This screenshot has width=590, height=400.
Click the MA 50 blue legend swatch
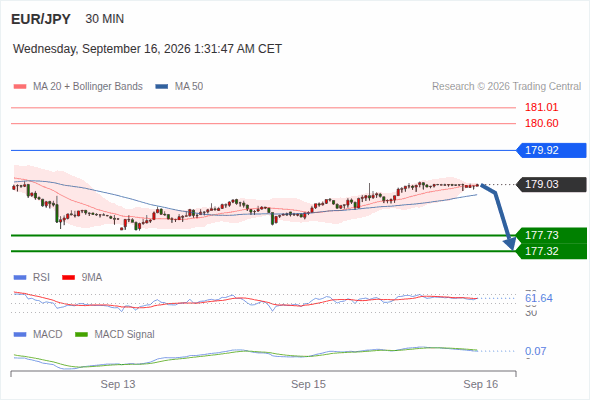point(162,87)
